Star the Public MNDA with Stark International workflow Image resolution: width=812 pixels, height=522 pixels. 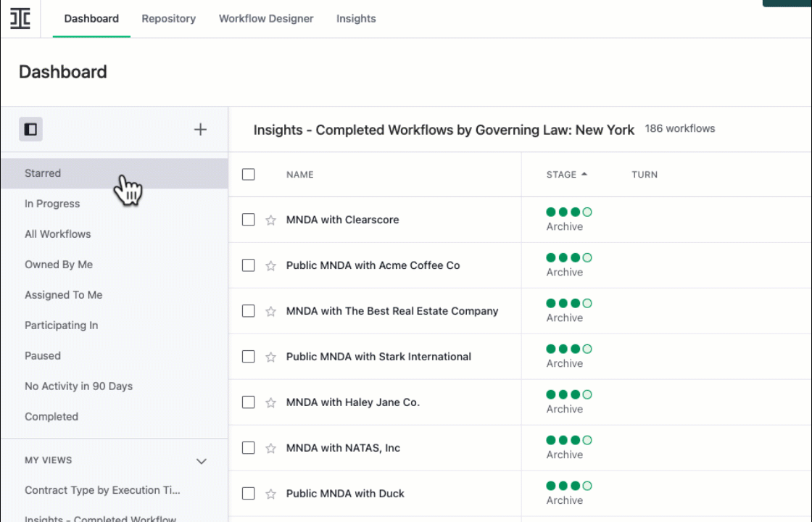tap(270, 356)
